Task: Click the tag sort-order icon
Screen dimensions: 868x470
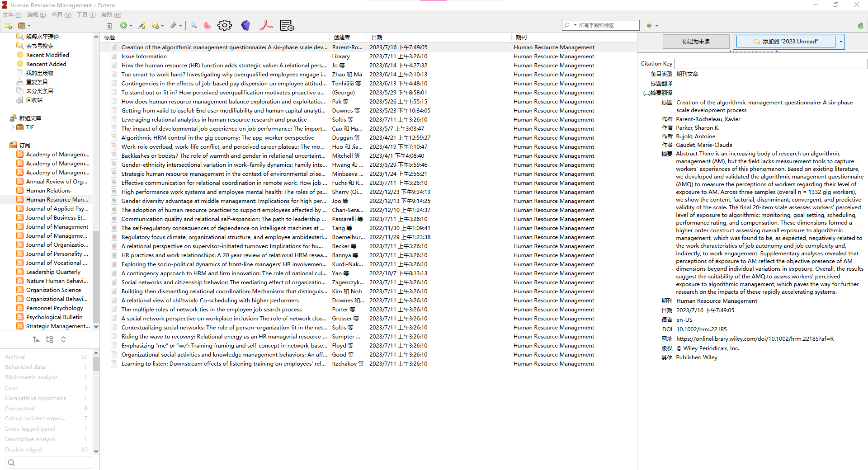Action: pyautogui.click(x=36, y=339)
